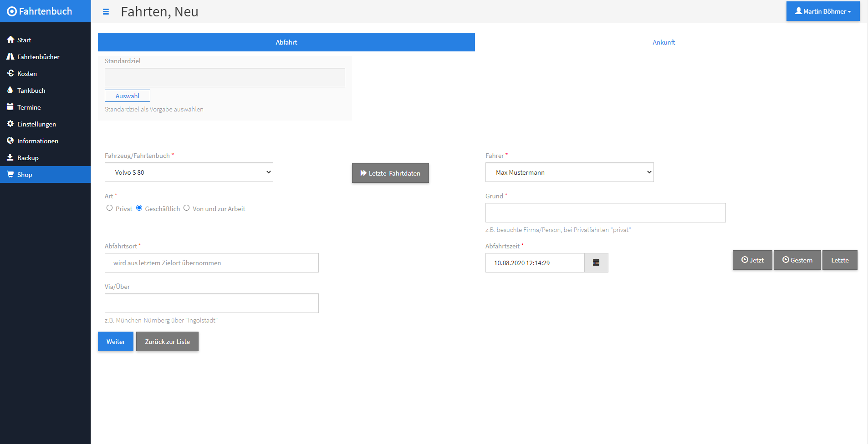
Task: Switch to the Ankunft tab
Action: pyautogui.click(x=664, y=42)
